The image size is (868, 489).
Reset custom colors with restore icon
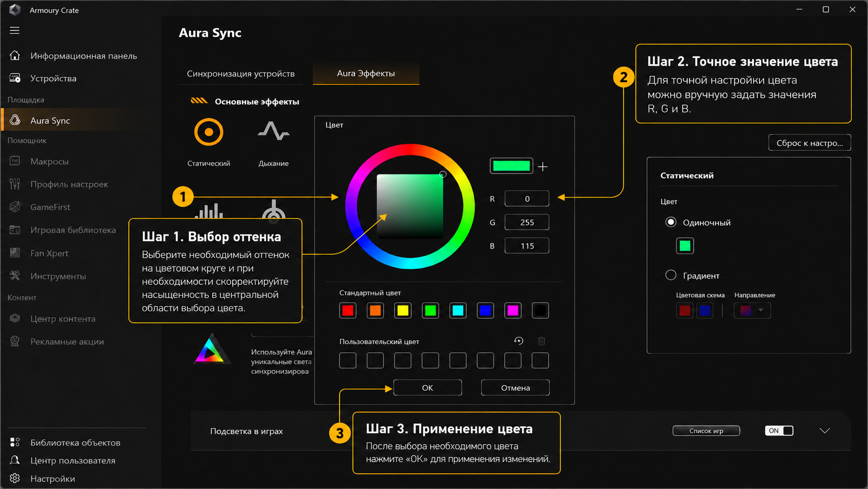click(519, 341)
